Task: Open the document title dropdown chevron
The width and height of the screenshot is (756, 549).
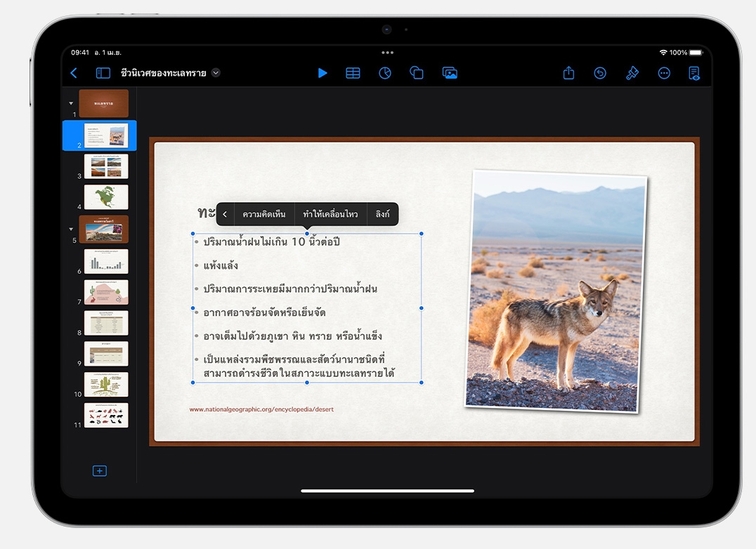Action: tap(216, 73)
